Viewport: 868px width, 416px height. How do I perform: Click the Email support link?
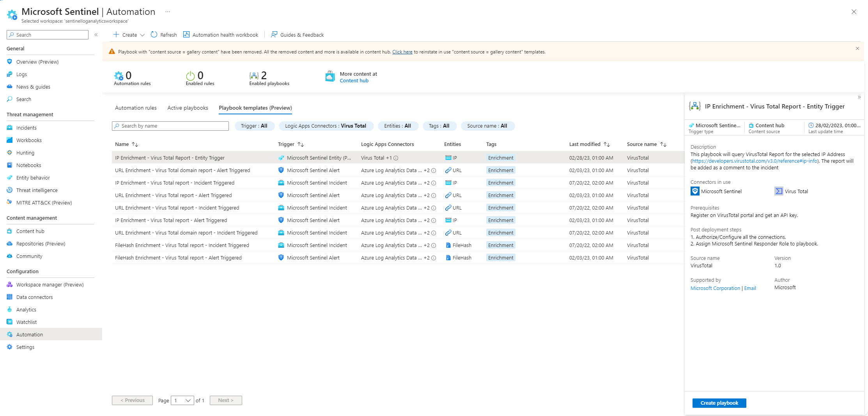coord(750,288)
